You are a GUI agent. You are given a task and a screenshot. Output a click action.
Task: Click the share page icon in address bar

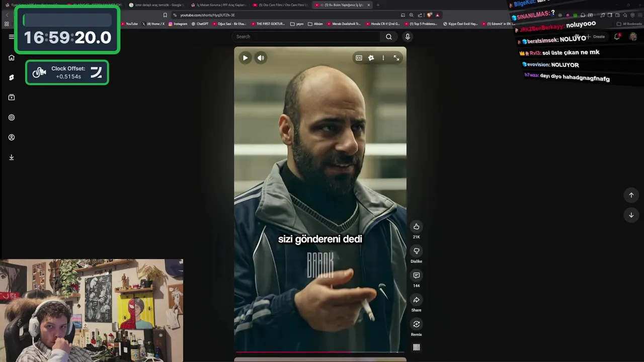420,15
